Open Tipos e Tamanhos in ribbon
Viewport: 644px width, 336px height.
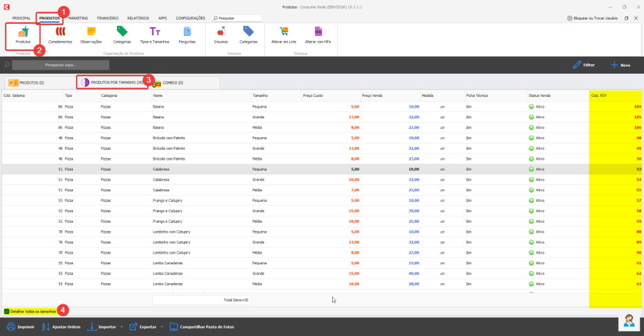pos(154,32)
